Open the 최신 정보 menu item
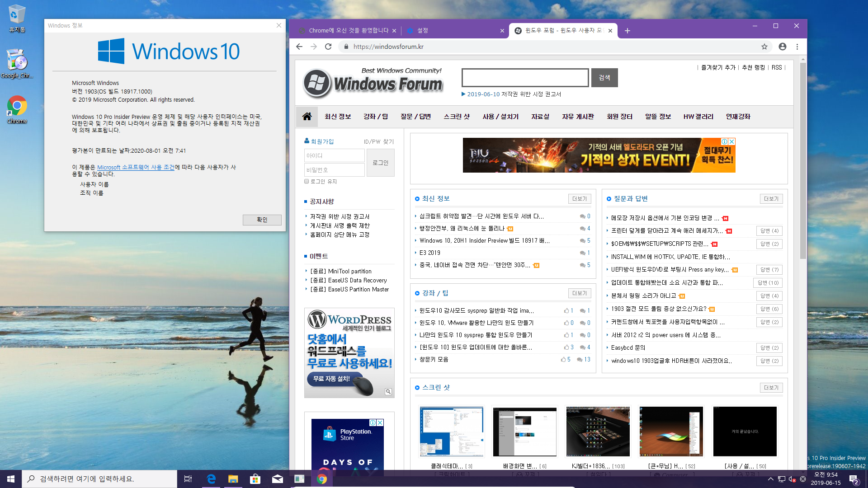This screenshot has height=488, width=868. (x=338, y=117)
